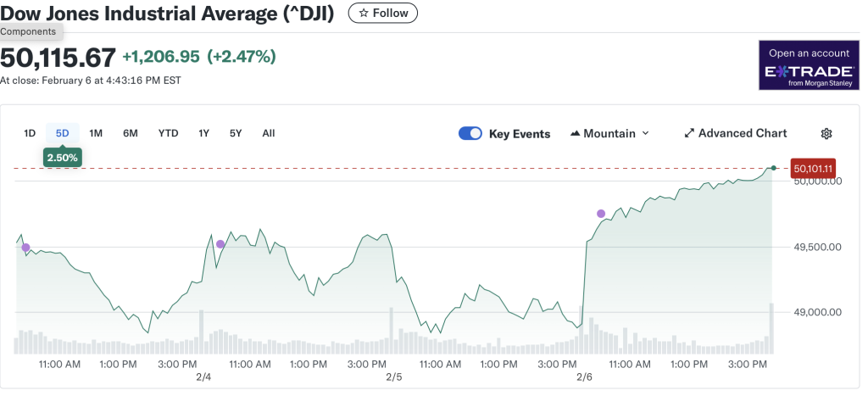Open the Advanced Chart link

click(735, 133)
